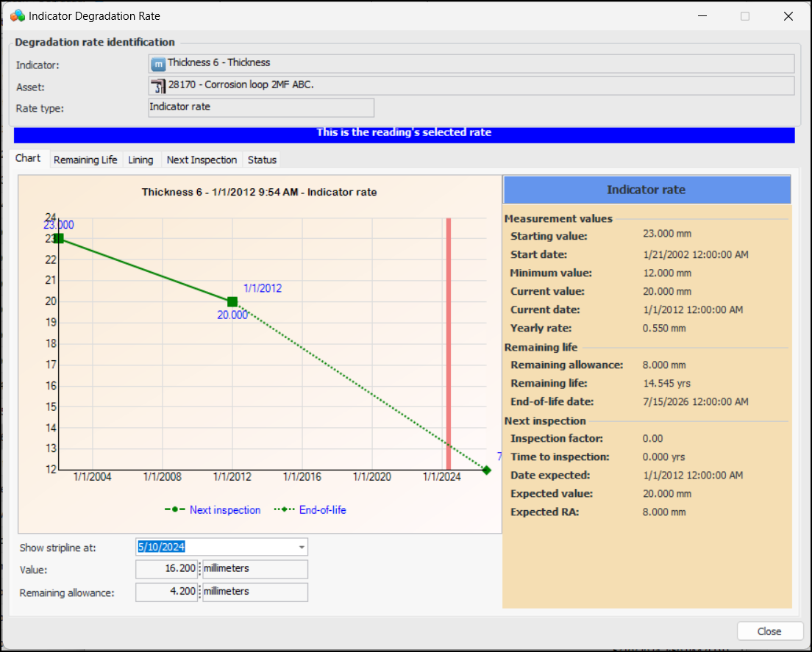Screen dimensions: 812x652
Task: Click the app icon in the title bar
Action: click(x=18, y=15)
